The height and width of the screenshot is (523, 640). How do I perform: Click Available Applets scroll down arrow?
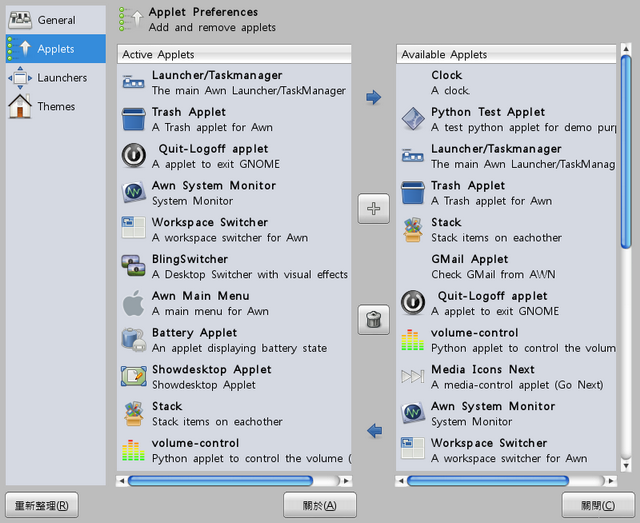click(626, 465)
